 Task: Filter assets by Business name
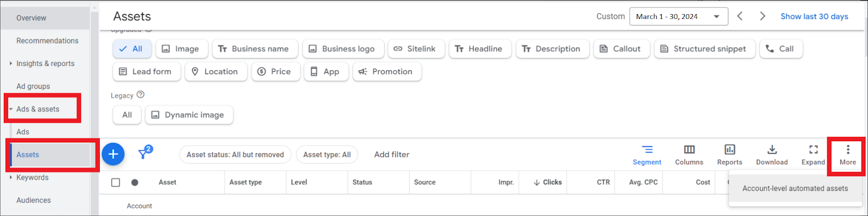coord(254,49)
